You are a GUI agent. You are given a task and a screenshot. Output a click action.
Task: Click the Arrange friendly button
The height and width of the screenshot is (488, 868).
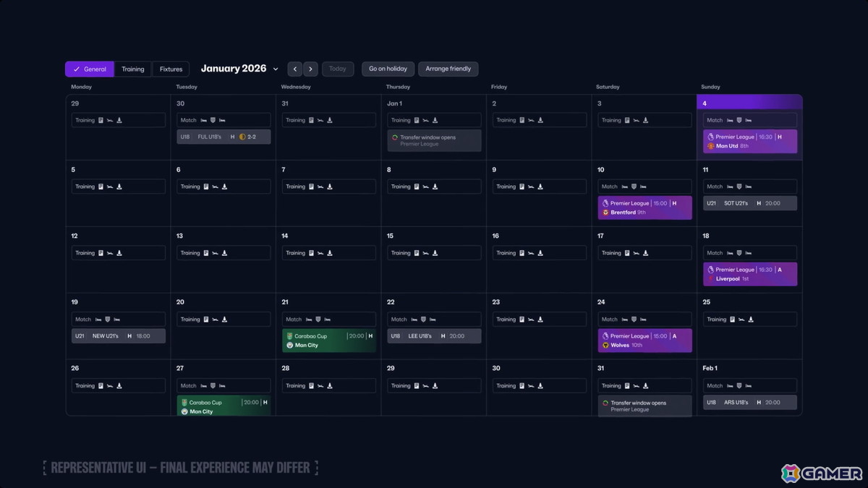pos(448,69)
